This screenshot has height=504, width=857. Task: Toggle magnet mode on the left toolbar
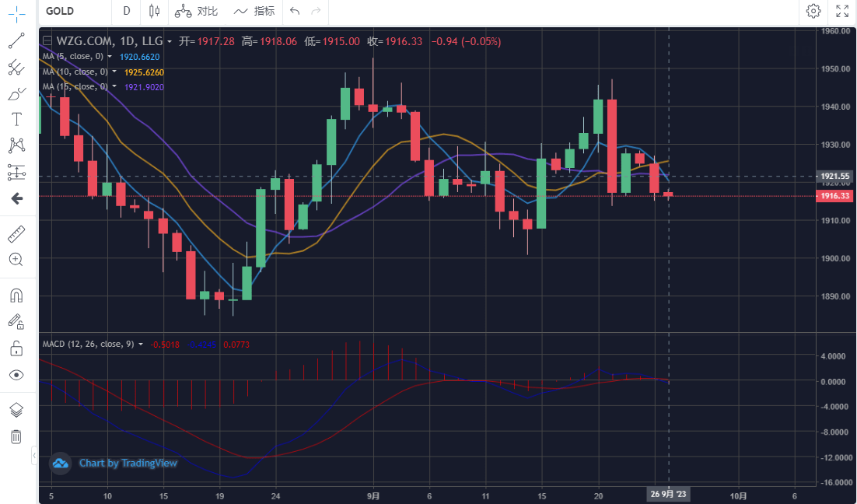pos(16,296)
